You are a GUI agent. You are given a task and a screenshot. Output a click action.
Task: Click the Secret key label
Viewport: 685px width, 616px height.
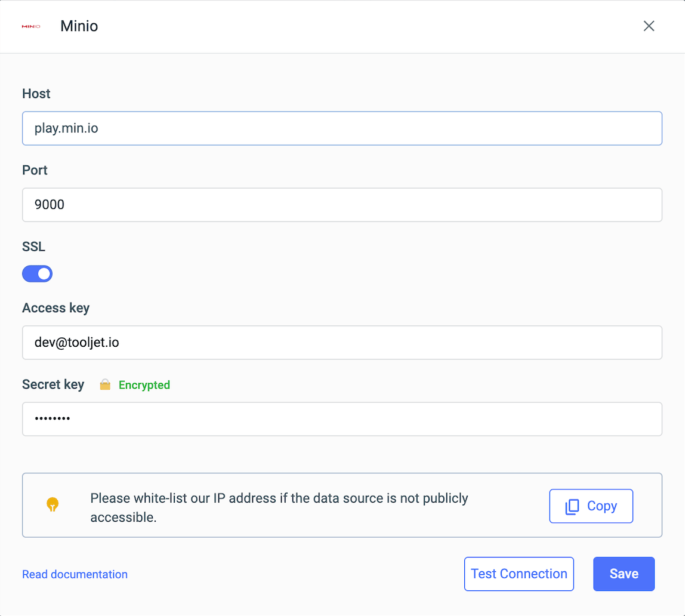(x=53, y=384)
